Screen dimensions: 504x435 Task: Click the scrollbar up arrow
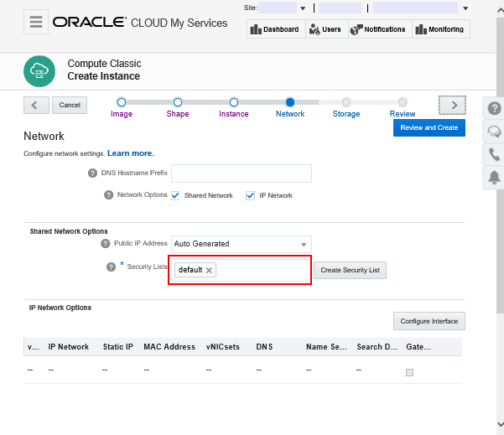[500, 10]
